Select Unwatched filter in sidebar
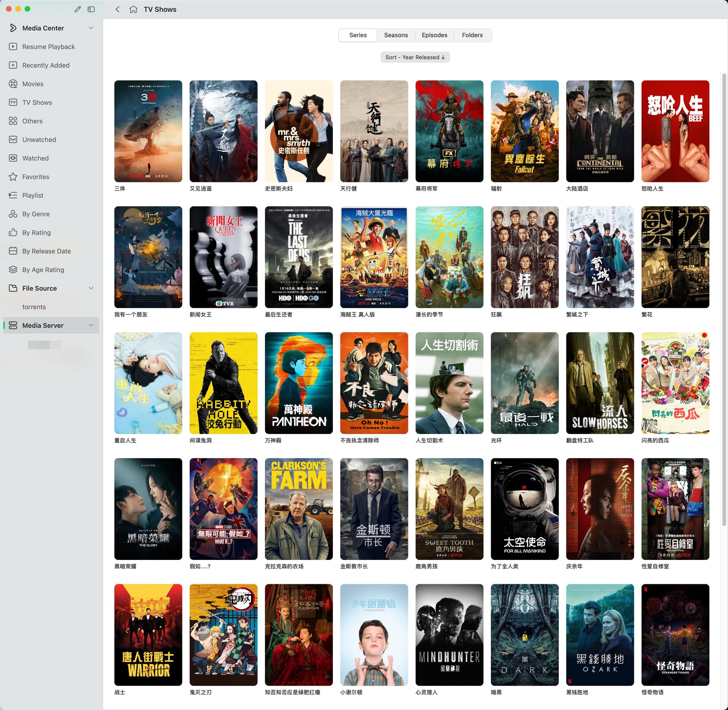The image size is (728, 710). [x=39, y=139]
